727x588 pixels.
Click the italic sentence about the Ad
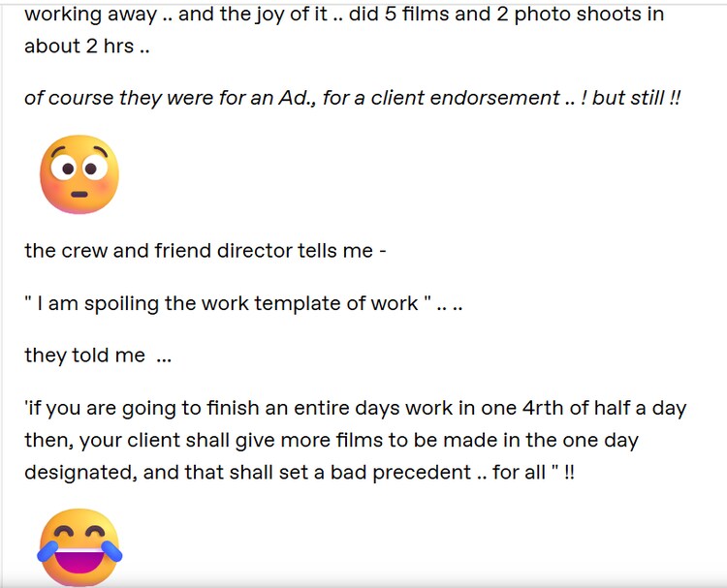353,98
